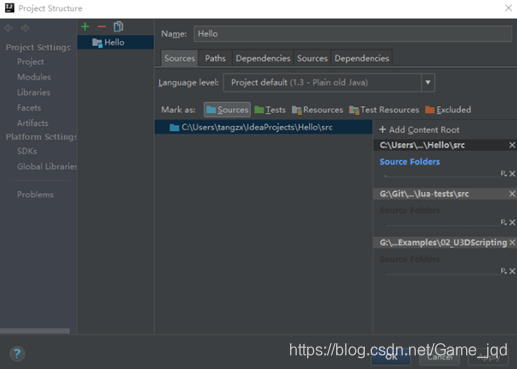Mark folder as Resources
517x369 pixels.
coord(317,110)
